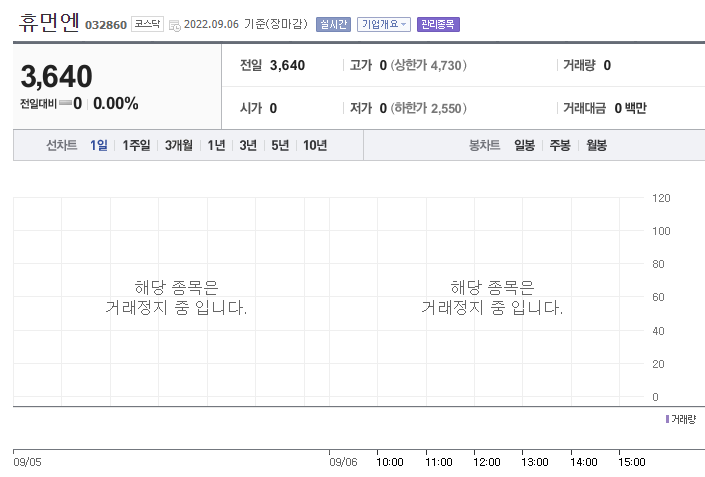Click the 관리종목 badge

point(438,24)
